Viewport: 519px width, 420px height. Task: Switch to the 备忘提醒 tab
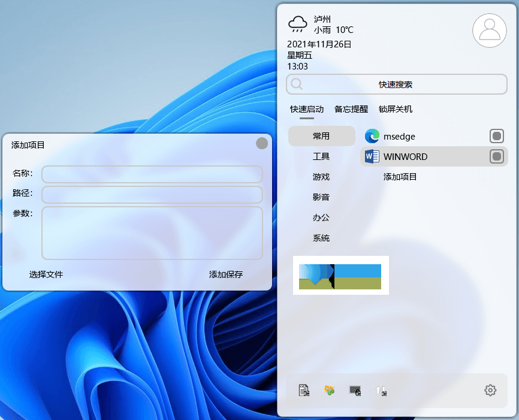click(351, 109)
